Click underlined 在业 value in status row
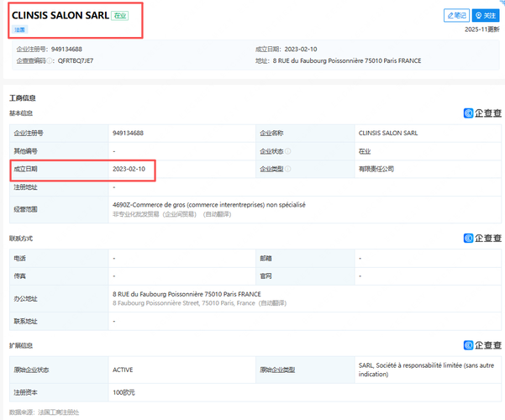The image size is (505, 420). pyautogui.click(x=365, y=151)
